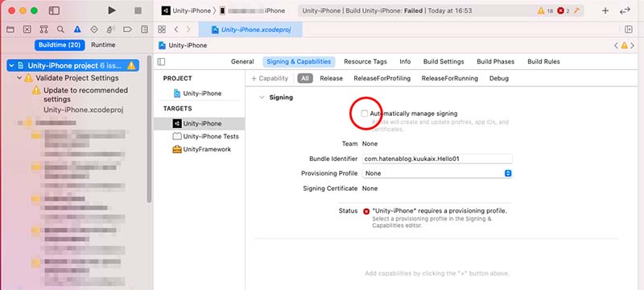The width and height of the screenshot is (644, 290).
Task: Open the Source Control navigator
Action: pos(27,29)
